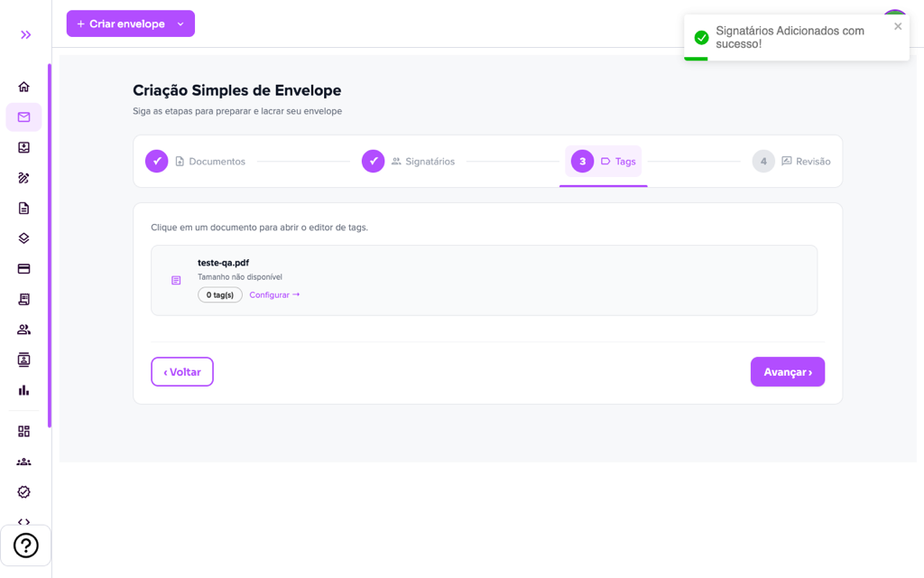924x578 pixels.
Task: Open the credit card icon in sidebar
Action: click(x=23, y=269)
